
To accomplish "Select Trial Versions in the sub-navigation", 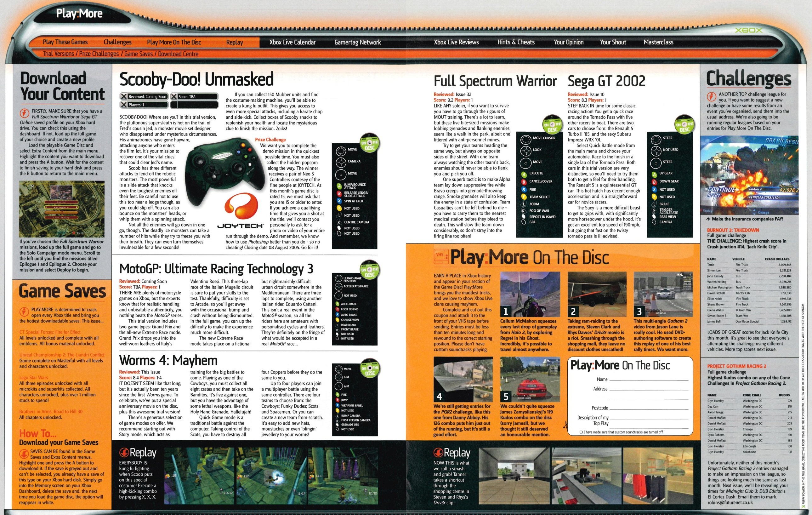I will point(58,54).
